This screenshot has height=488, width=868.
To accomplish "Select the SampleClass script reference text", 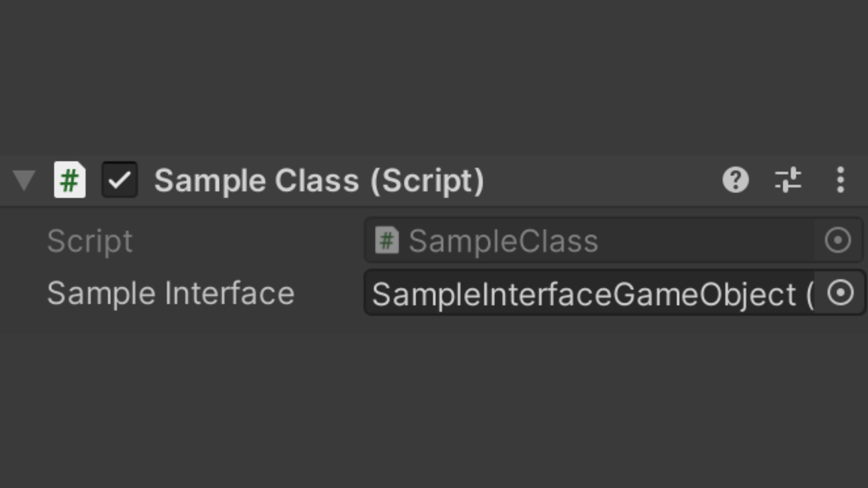I will tap(503, 241).
